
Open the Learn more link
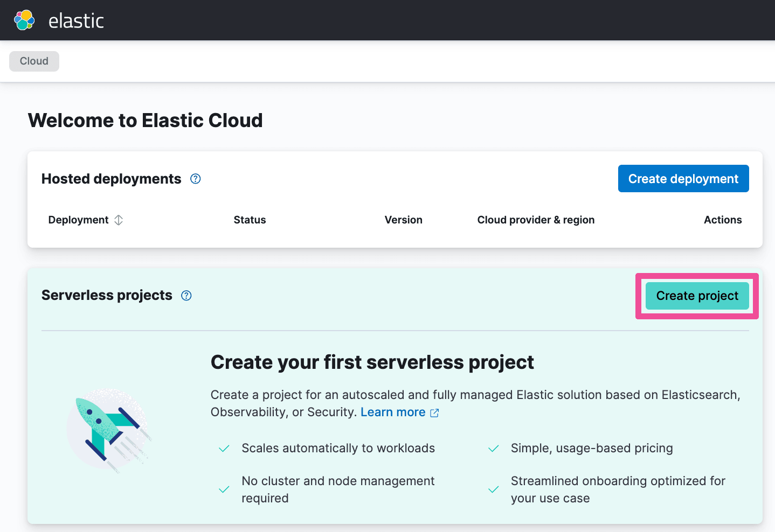click(x=393, y=412)
